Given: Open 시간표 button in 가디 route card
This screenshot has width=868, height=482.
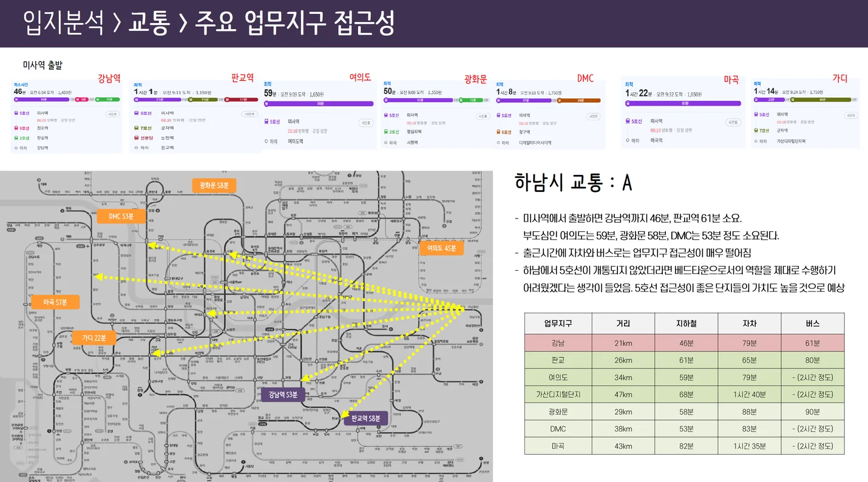Looking at the screenshot, I should coord(852,115).
